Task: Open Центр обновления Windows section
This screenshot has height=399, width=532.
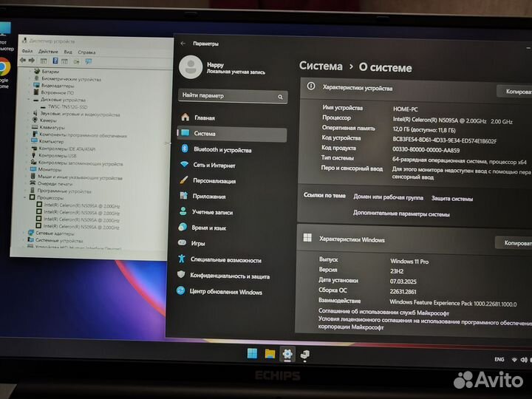Action: 225,292
